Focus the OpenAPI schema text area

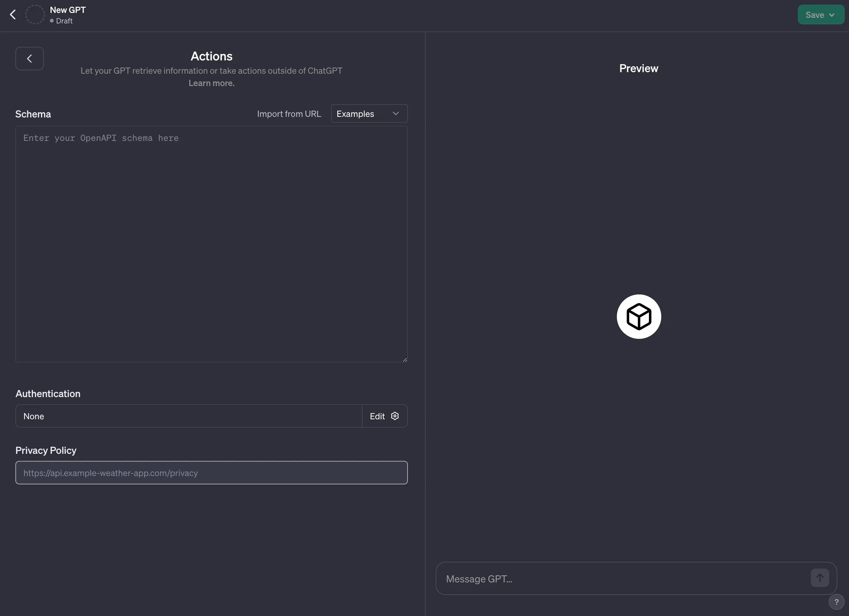(211, 244)
